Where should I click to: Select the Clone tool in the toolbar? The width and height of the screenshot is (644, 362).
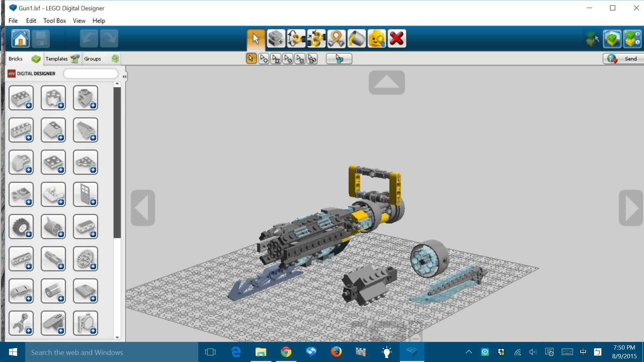click(276, 39)
